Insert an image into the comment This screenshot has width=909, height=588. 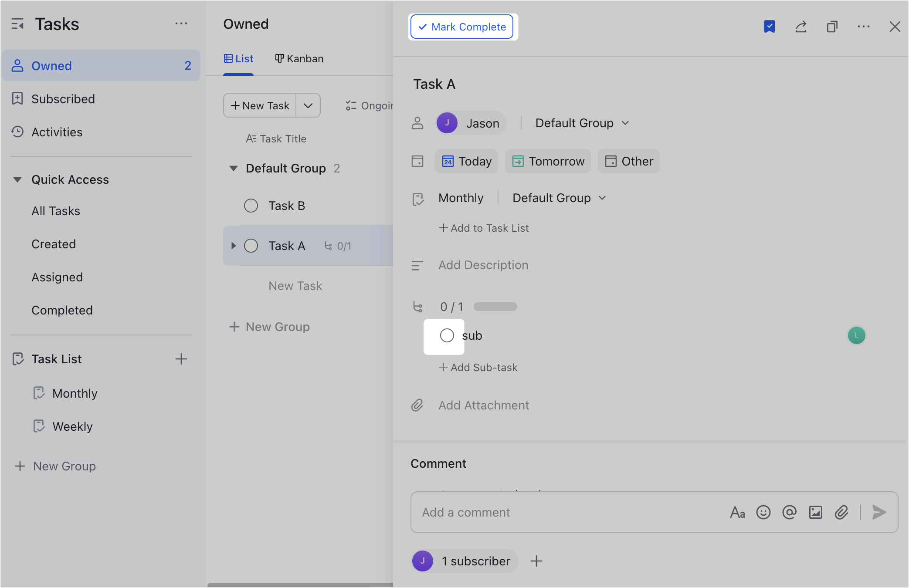(x=816, y=512)
